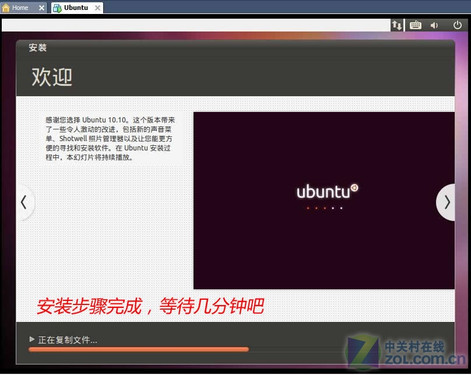Screen dimensions: 471x375
Task: Click the 正在复制文件... status text
Action: click(x=67, y=340)
